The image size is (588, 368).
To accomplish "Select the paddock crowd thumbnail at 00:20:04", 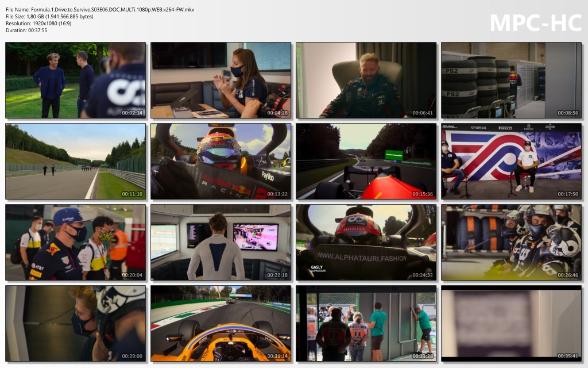I will (x=75, y=242).
